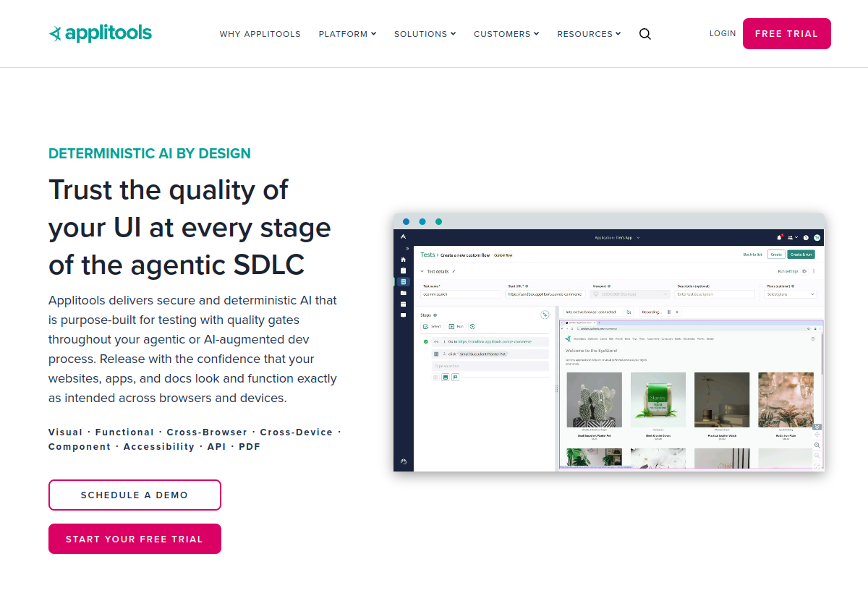Open the WHY APPLITOOLS menu item

click(260, 34)
